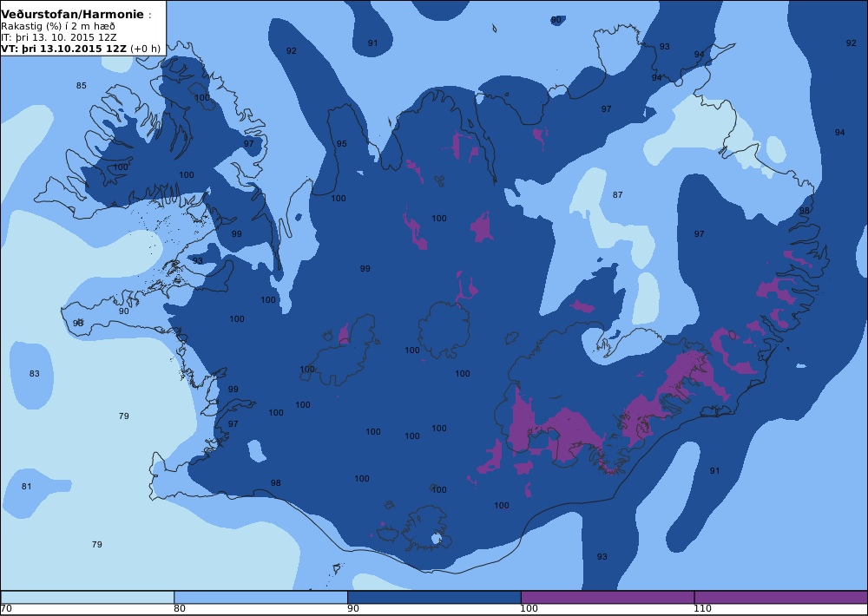Click the legend tick label '70'
The height and width of the screenshot is (616, 868).
[x=6, y=609]
